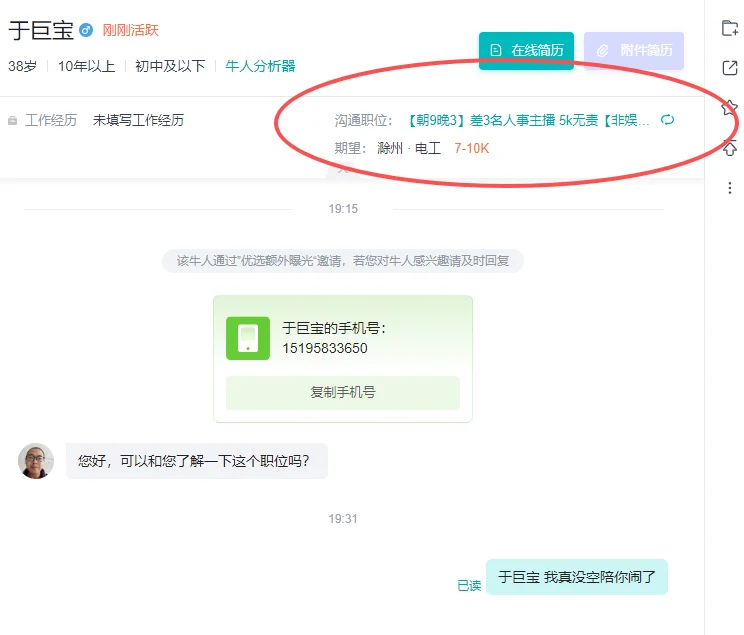Screen dimensions: 744x635
Task: Click the 滁州 · 电工 expectation text
Action: [409, 149]
